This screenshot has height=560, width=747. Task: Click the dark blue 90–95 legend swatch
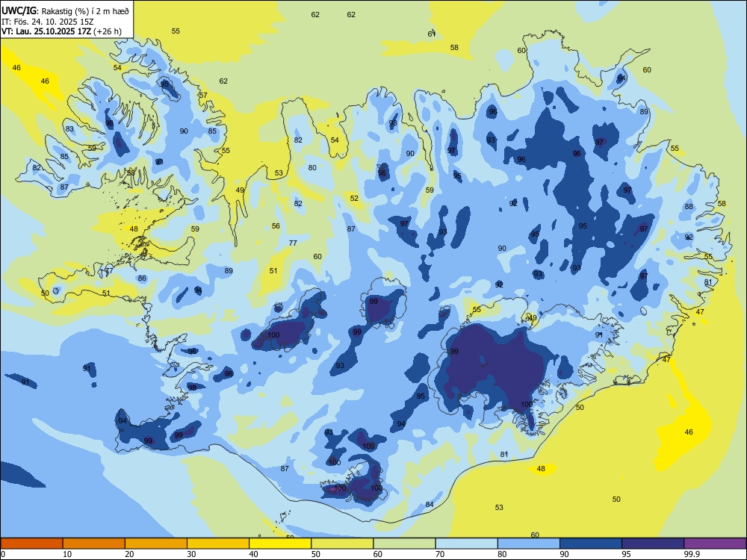pos(591,544)
